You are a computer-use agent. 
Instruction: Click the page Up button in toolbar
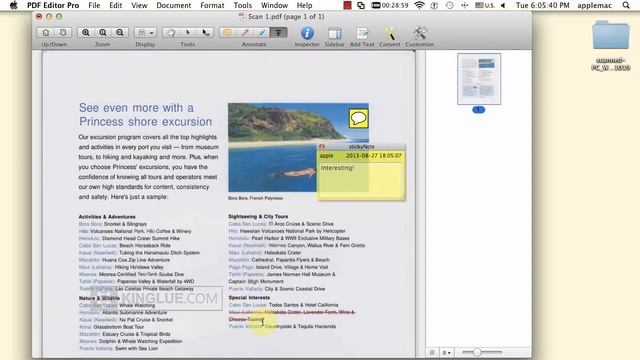[x=46, y=33]
